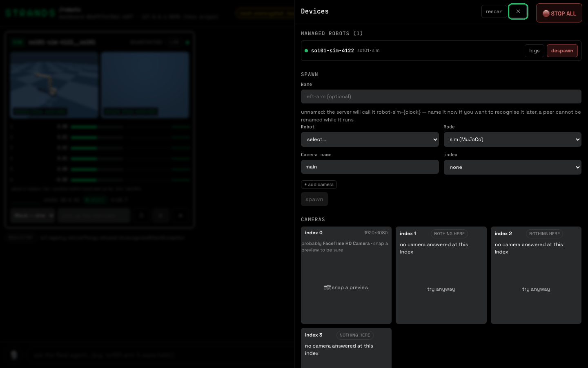Open the Mode sim (MuJoCo) dropdown

coord(512,139)
